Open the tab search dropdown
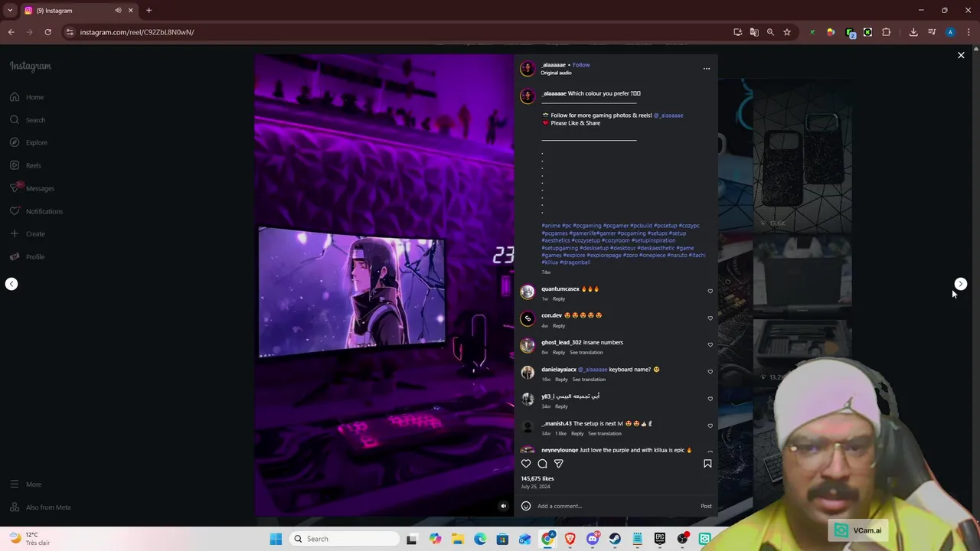This screenshot has width=980, height=551. tap(10, 11)
